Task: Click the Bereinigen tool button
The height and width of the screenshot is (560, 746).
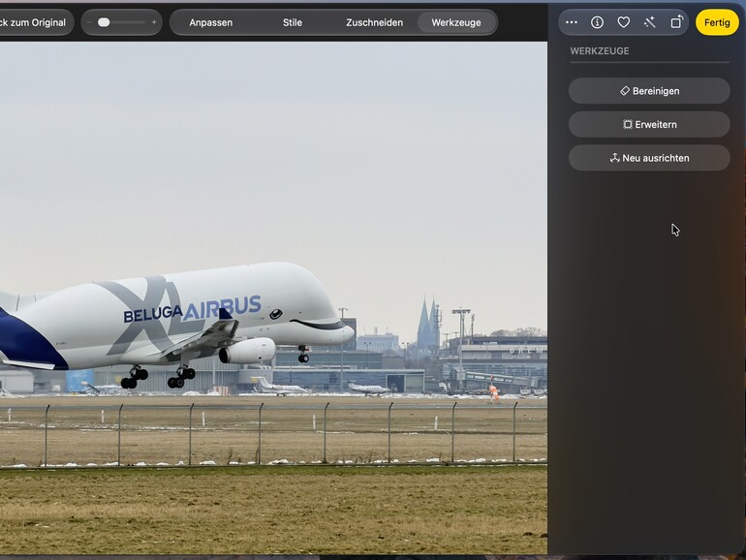Action: coord(649,91)
